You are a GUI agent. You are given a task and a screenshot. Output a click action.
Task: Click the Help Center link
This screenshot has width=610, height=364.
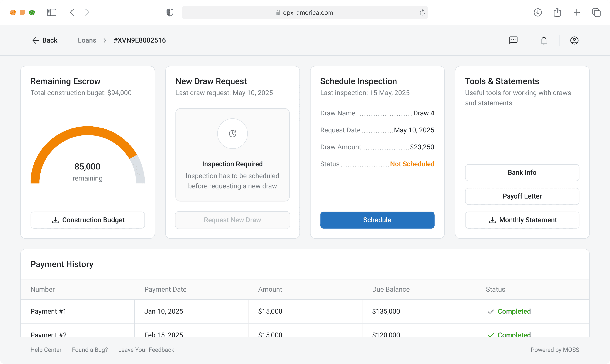coord(46,350)
